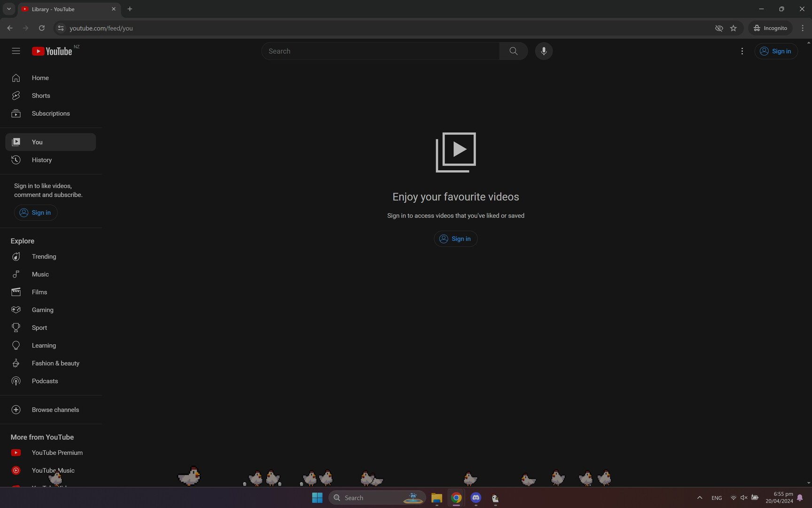Viewport: 812px width, 508px height.
Task: Switch to the Library - YouTube tab
Action: click(x=66, y=9)
